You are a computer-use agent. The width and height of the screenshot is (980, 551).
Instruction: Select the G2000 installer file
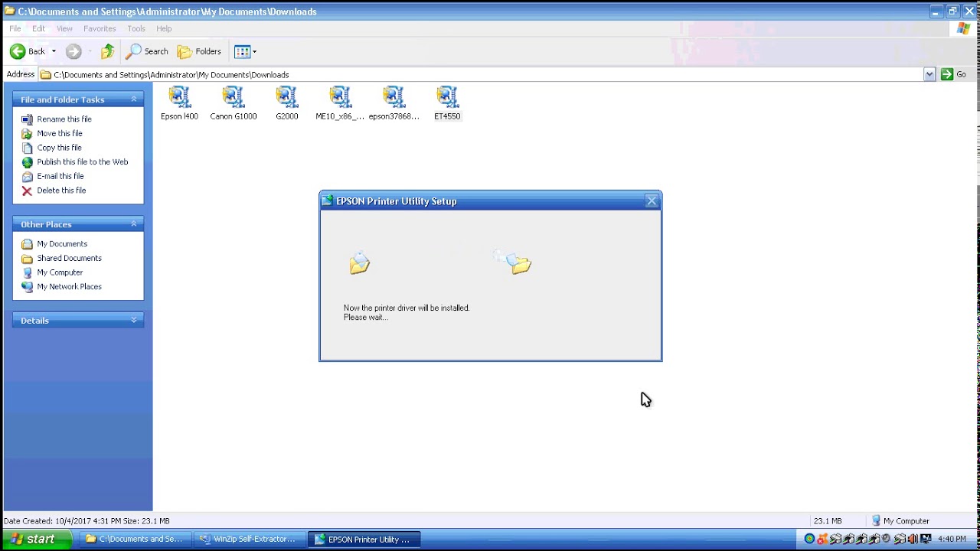coord(286,103)
